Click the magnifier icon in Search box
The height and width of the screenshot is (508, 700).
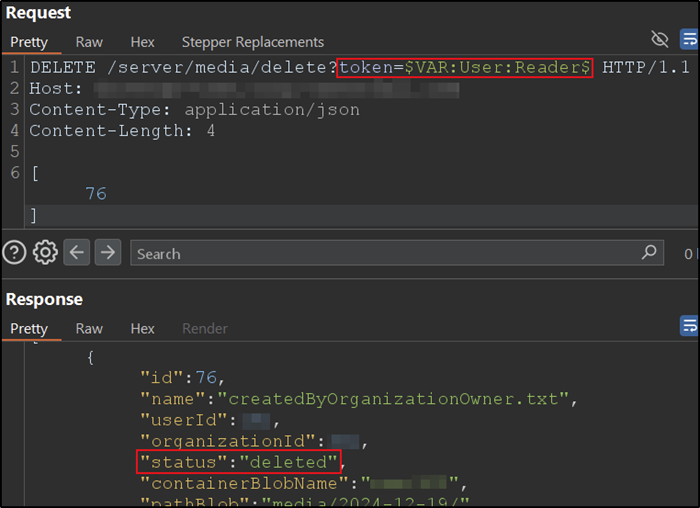pyautogui.click(x=650, y=253)
